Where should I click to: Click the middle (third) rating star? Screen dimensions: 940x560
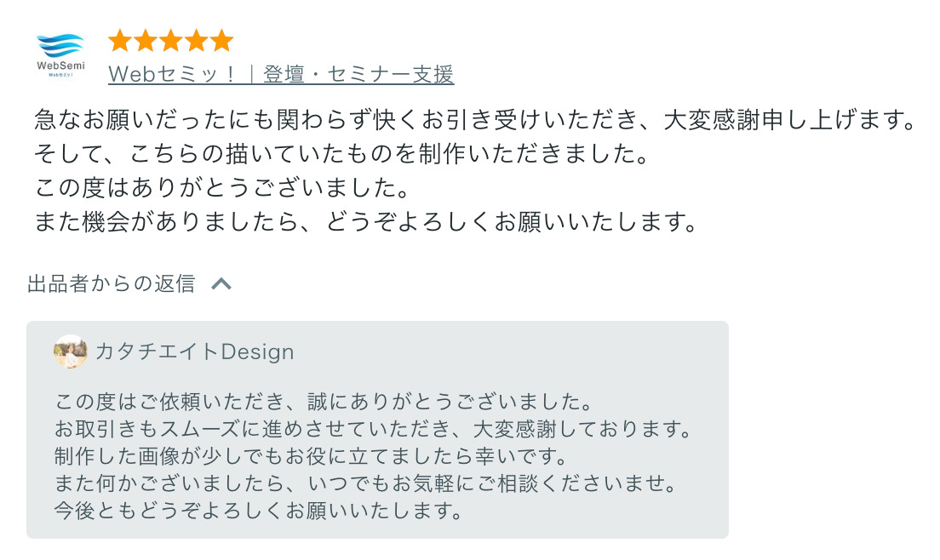(170, 40)
